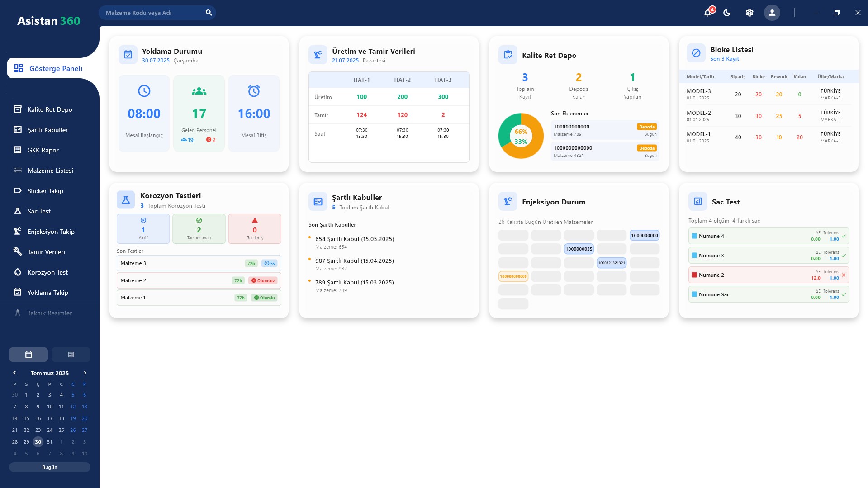
Task: Click the Numune 2 red color swatch
Action: 694,275
